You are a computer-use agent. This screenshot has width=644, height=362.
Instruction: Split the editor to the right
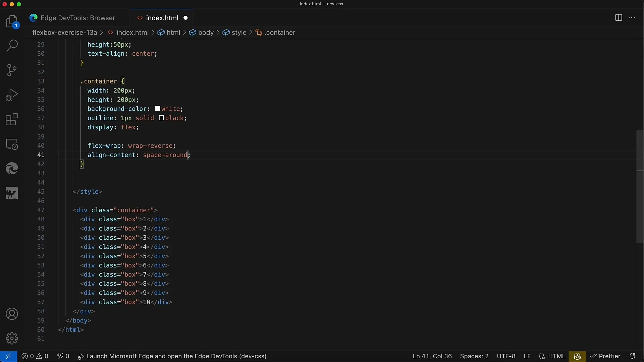tap(619, 18)
